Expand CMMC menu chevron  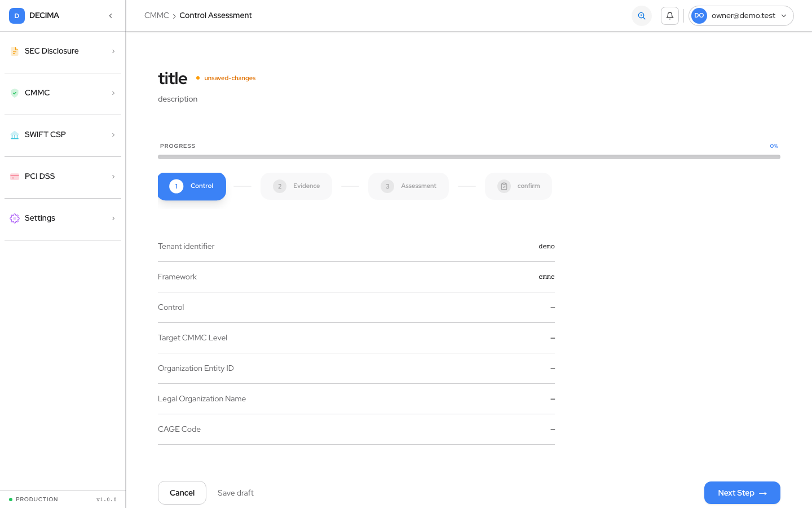click(113, 93)
